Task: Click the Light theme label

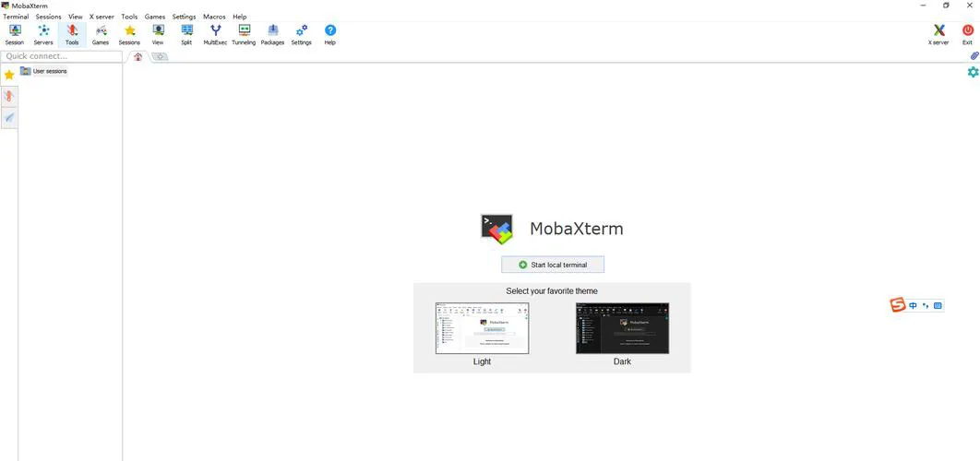Action: [482, 361]
